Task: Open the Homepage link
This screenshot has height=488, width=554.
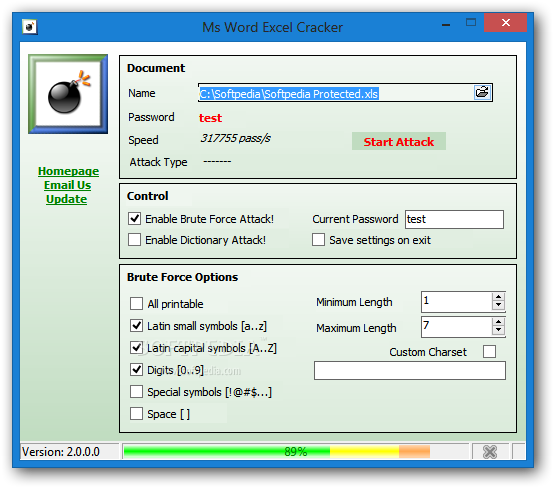Action: click(68, 171)
